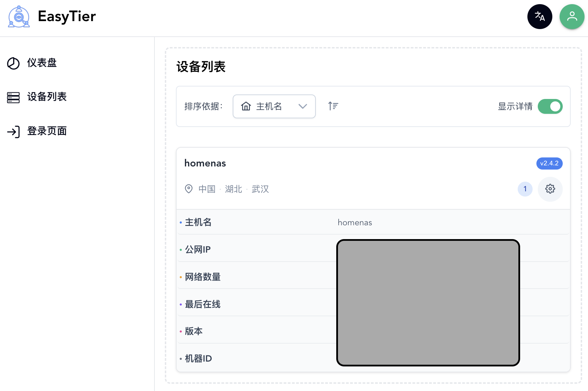Click the 网络数量 row label
588x391 pixels.
point(203,277)
